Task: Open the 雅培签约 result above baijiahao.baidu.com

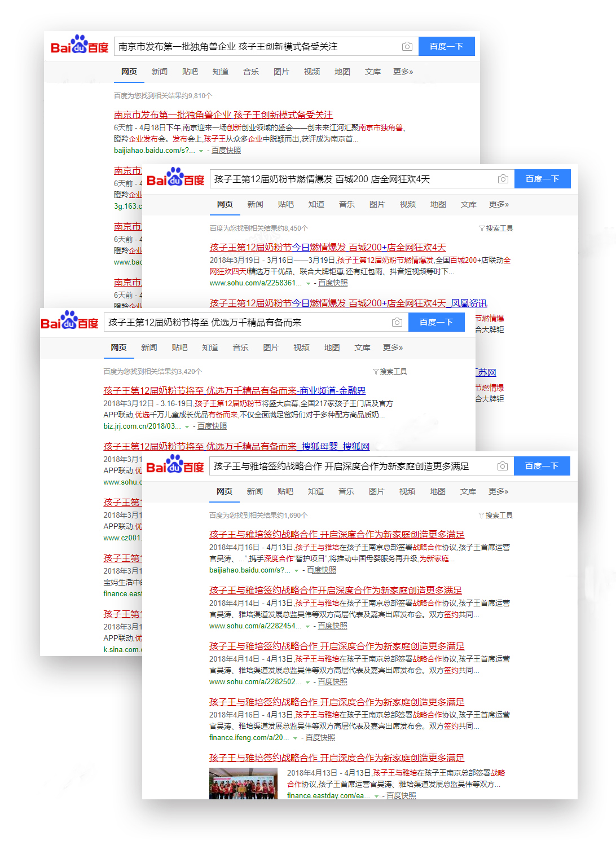Action: [x=337, y=535]
